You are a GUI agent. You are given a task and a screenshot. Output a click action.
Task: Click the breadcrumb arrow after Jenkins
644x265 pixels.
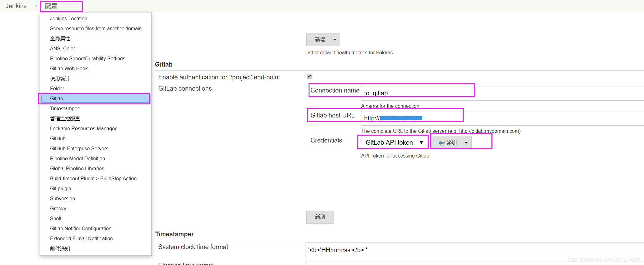(x=36, y=6)
